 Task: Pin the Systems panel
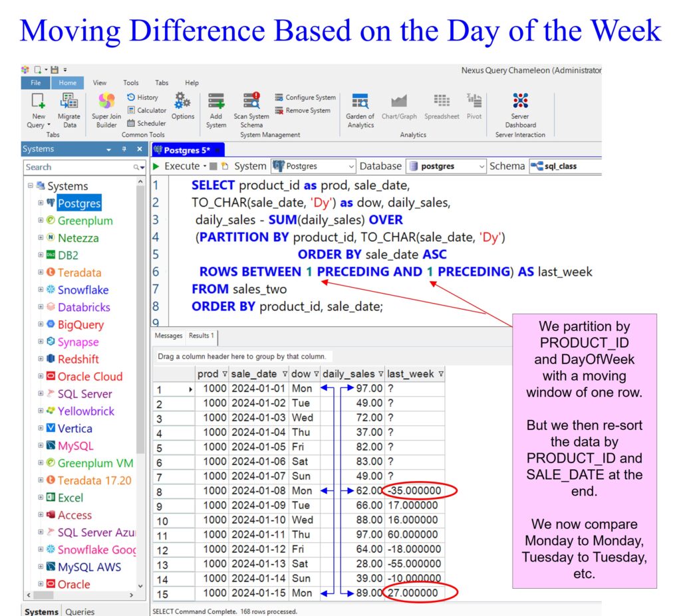124,150
